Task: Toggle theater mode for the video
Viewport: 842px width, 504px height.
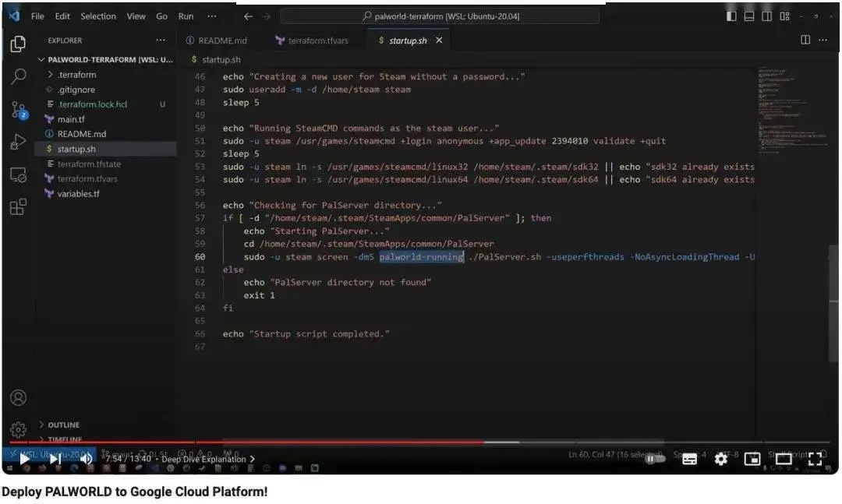Action: pyautogui.click(x=784, y=459)
